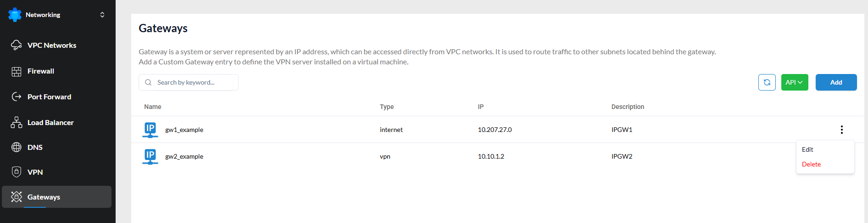Click the refresh gateways icon button

pyautogui.click(x=767, y=82)
